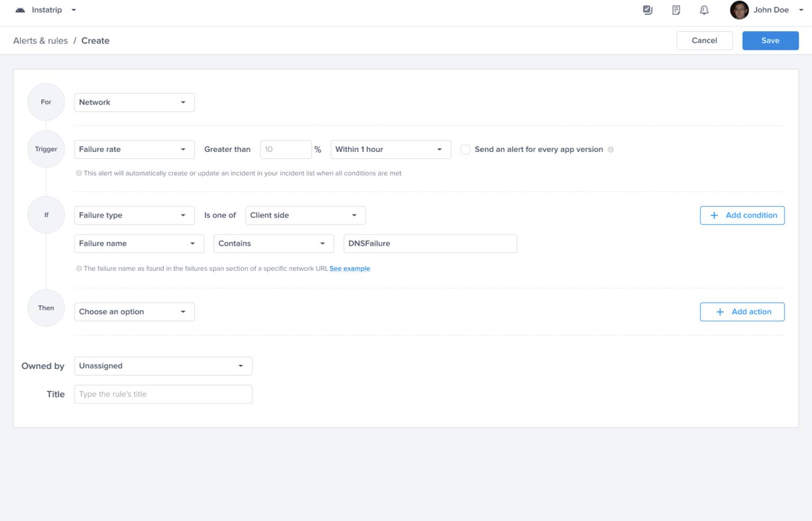
Task: Open the Within 1 hour time dropdown
Action: coord(391,150)
